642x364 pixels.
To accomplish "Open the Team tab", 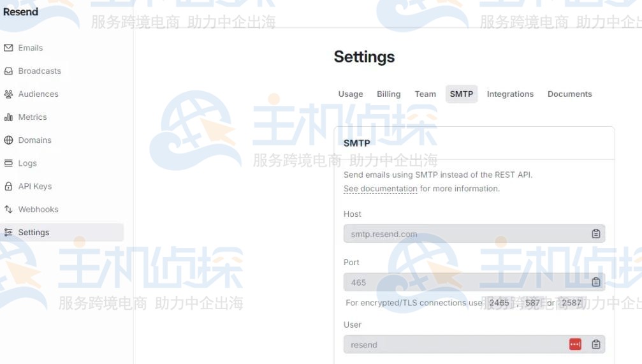I will click(425, 94).
